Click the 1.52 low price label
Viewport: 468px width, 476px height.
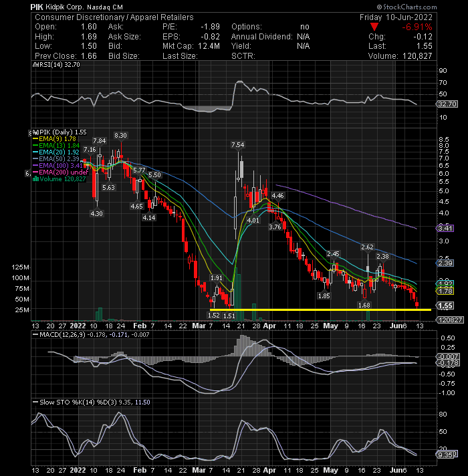214,316
